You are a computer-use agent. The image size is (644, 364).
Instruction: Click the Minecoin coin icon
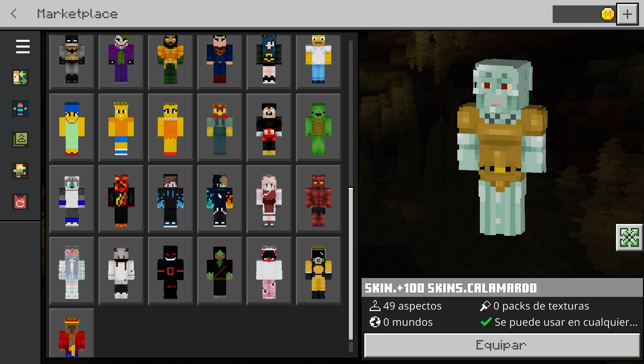pyautogui.click(x=608, y=14)
